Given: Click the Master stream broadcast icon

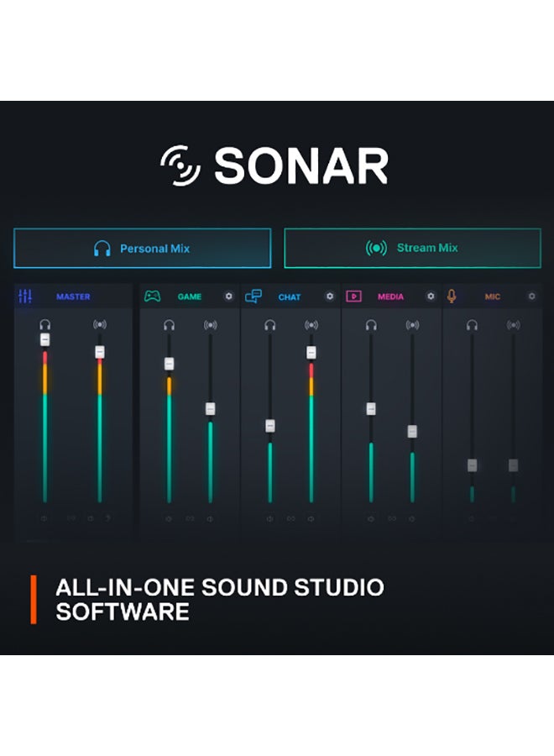Looking at the screenshot, I should click(100, 324).
